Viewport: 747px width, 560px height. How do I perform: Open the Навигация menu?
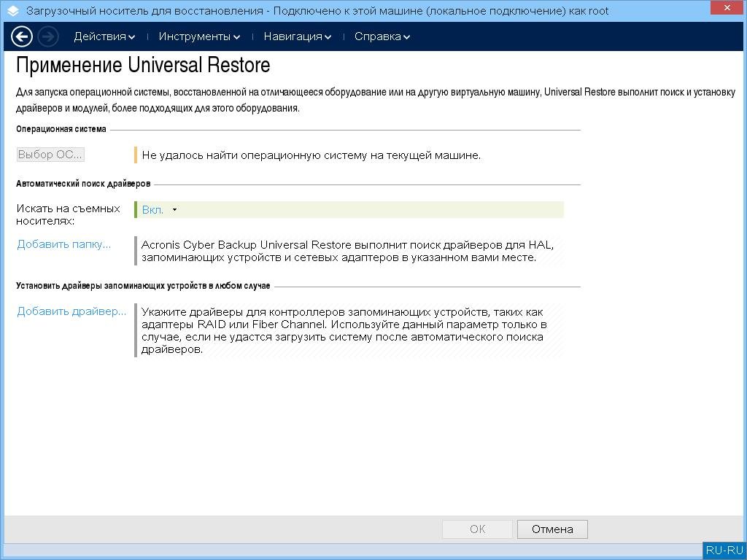(298, 36)
